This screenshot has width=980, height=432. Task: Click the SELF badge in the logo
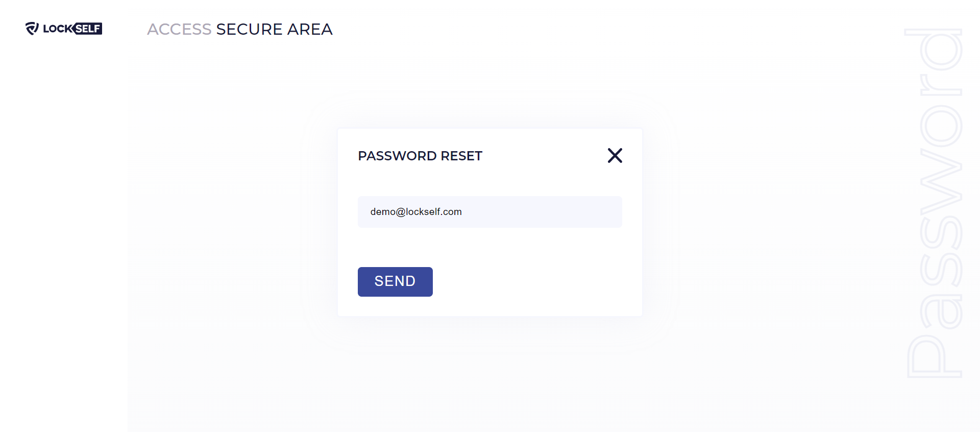[x=88, y=29]
